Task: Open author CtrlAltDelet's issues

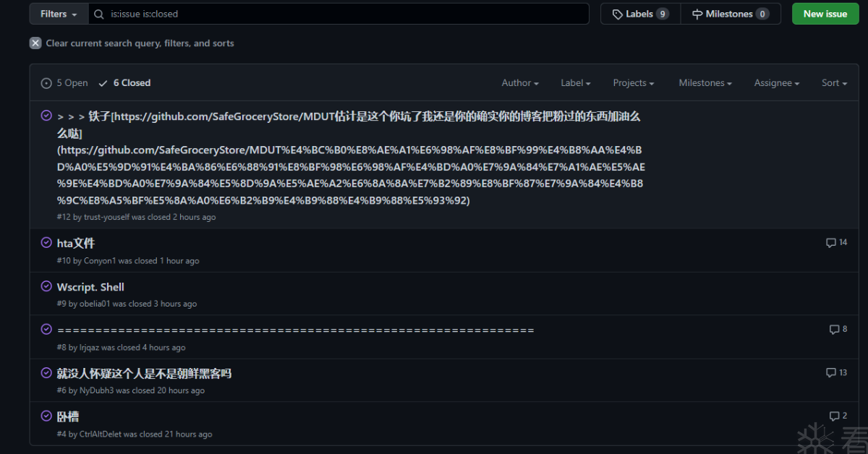Action: tap(101, 434)
